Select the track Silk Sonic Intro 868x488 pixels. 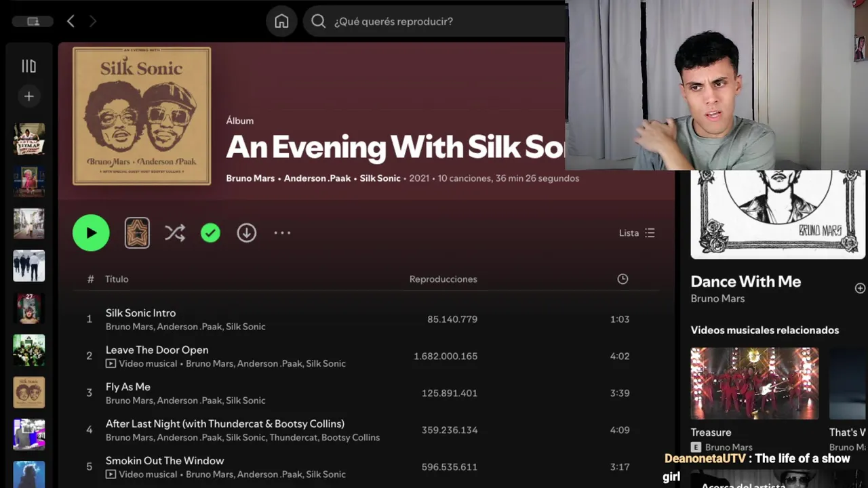point(140,312)
